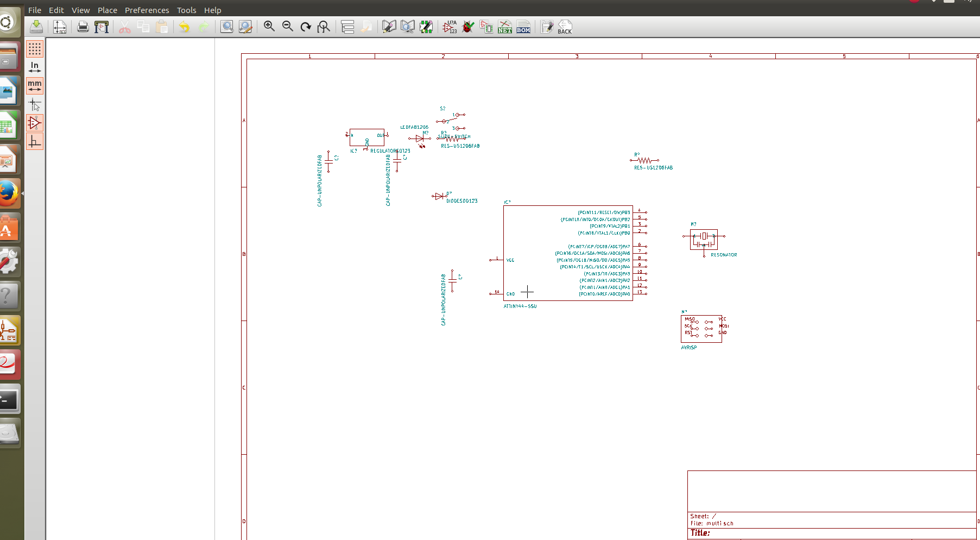The height and width of the screenshot is (540, 980).
Task: Zoom in on the schematic
Action: (269, 26)
